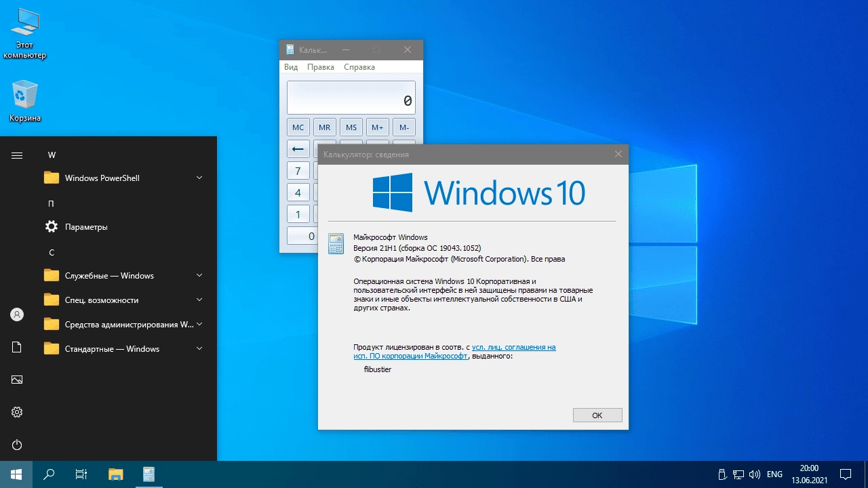Click the letter С group header

point(51,252)
